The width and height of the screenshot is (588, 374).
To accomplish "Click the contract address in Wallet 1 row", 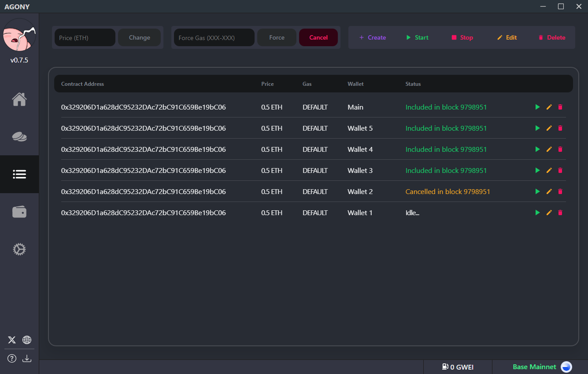I will [144, 213].
